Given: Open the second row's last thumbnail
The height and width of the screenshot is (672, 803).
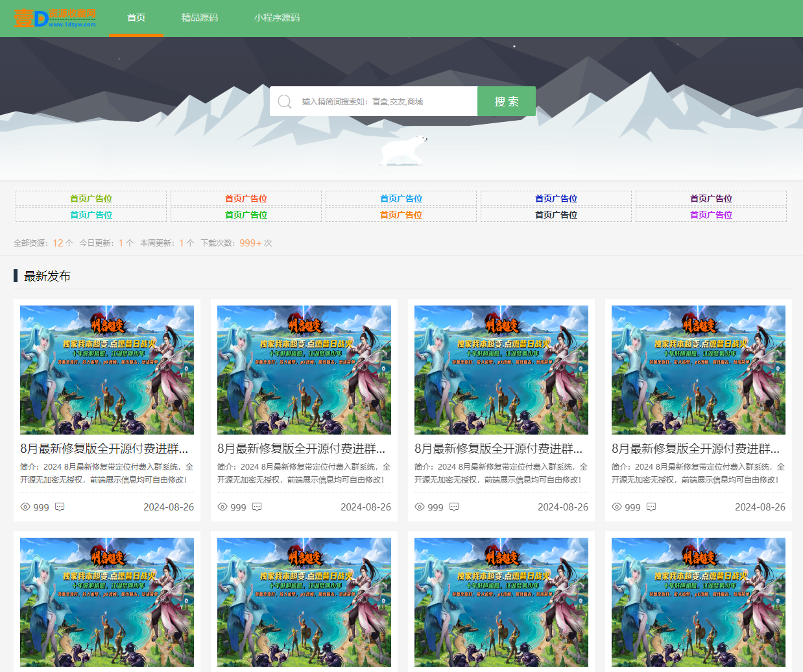Looking at the screenshot, I should [x=699, y=603].
